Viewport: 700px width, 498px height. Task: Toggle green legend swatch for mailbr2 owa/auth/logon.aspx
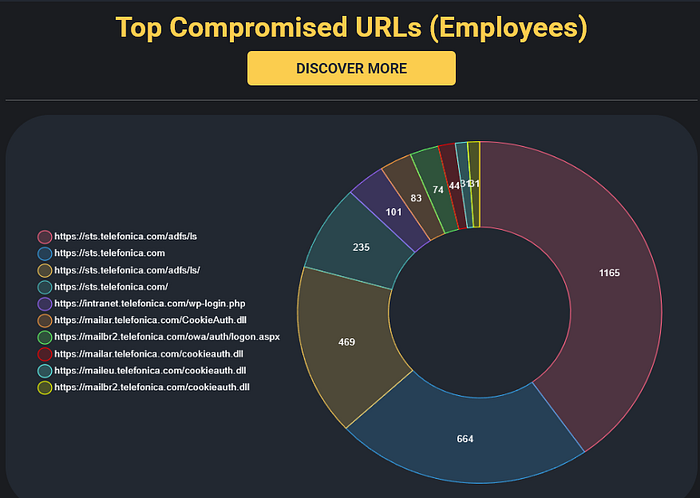45,337
